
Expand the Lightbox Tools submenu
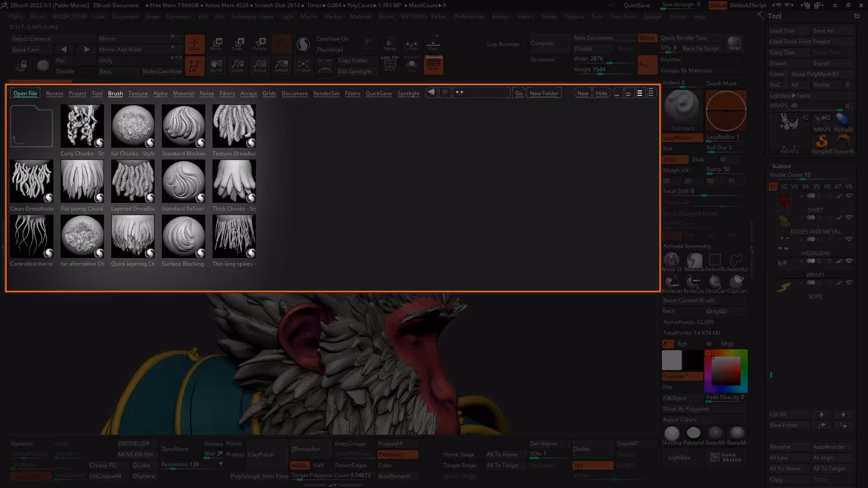790,96
